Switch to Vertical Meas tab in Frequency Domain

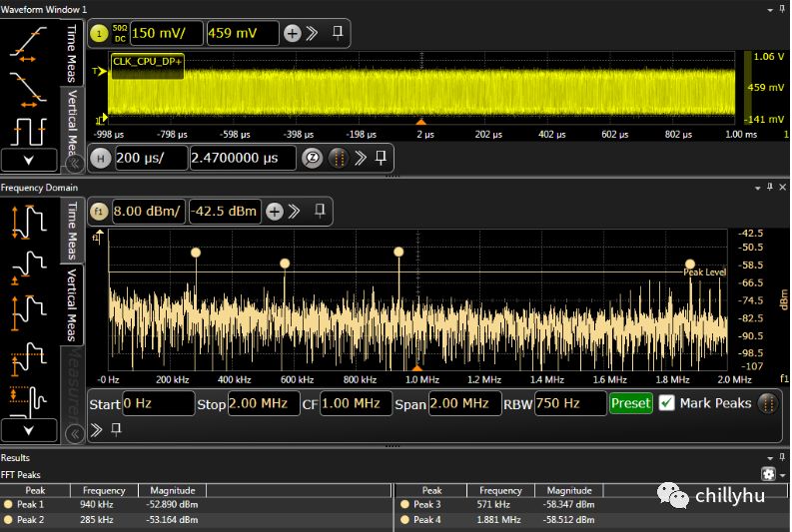pos(72,304)
